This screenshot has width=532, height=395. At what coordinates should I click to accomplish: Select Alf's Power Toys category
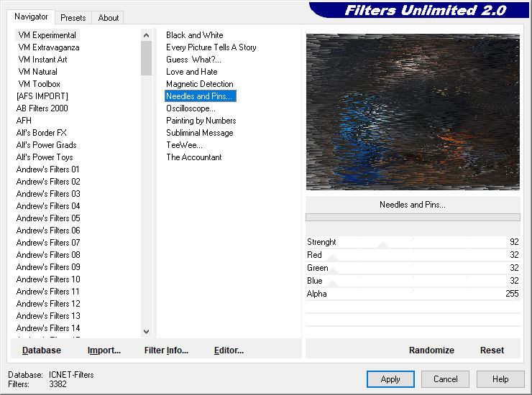click(45, 157)
